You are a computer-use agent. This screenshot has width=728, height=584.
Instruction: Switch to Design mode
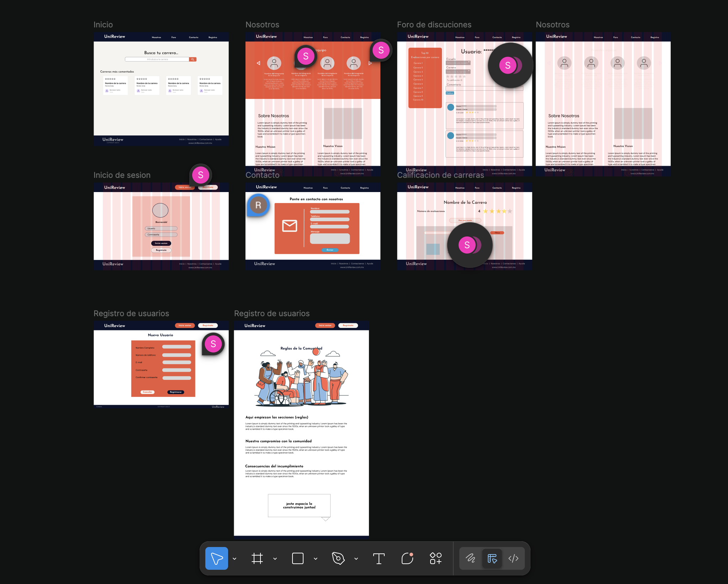pyautogui.click(x=492, y=558)
